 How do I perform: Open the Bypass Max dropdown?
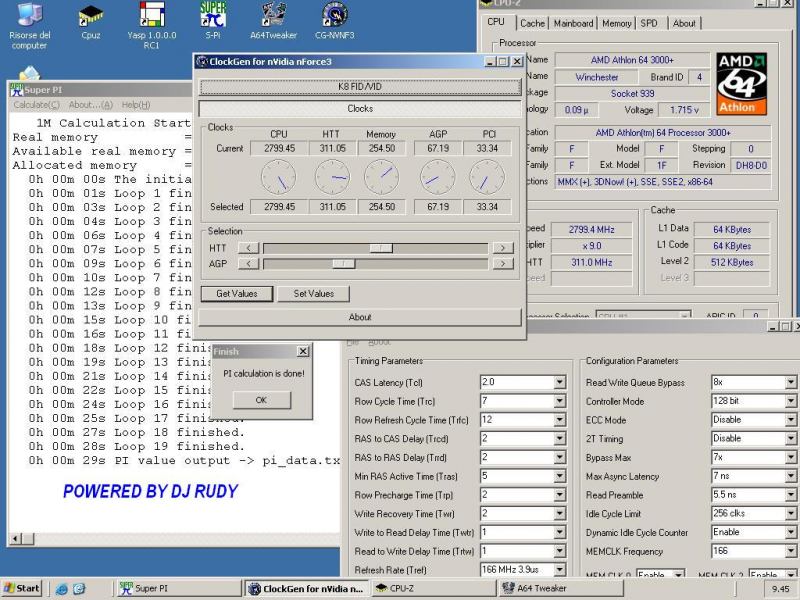pyautogui.click(x=791, y=458)
